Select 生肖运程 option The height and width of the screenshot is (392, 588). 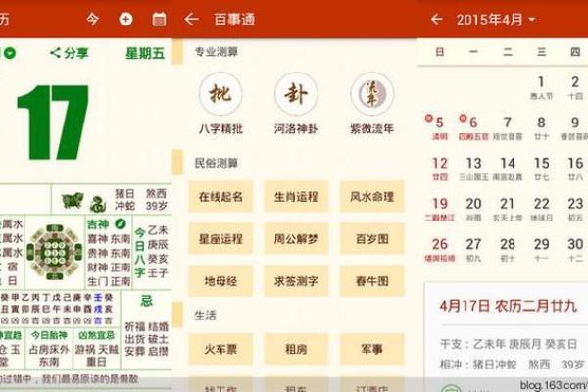pos(297,196)
